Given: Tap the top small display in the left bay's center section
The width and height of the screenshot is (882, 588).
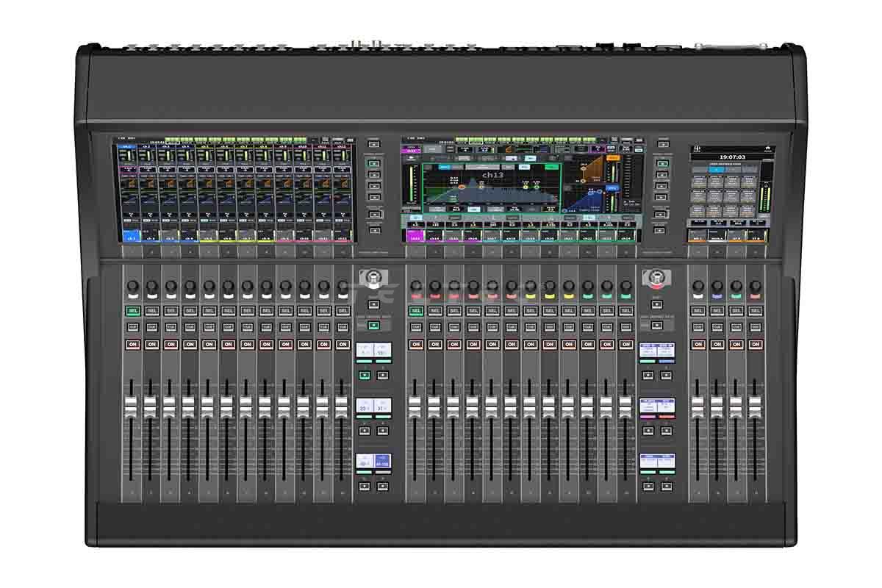Looking at the screenshot, I should (x=373, y=351).
